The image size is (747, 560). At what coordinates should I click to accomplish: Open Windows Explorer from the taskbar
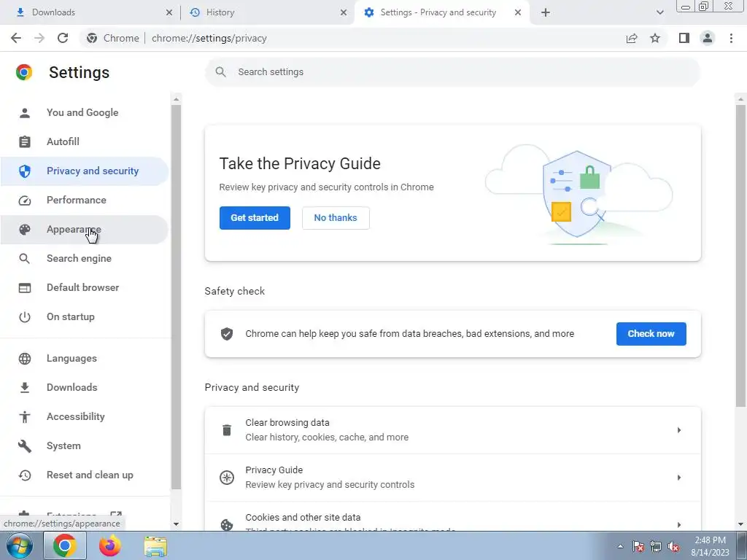155,547
